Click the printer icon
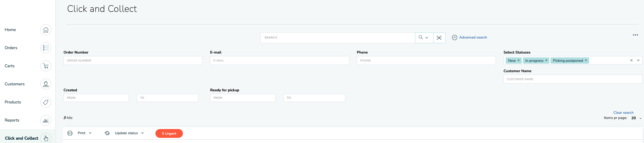 point(70,133)
